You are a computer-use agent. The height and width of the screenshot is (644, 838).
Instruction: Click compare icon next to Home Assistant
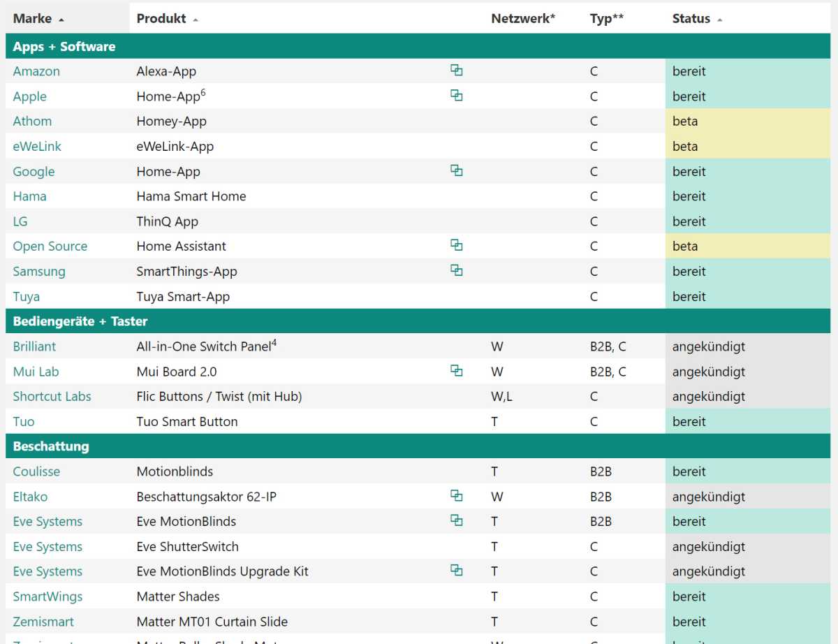click(457, 245)
